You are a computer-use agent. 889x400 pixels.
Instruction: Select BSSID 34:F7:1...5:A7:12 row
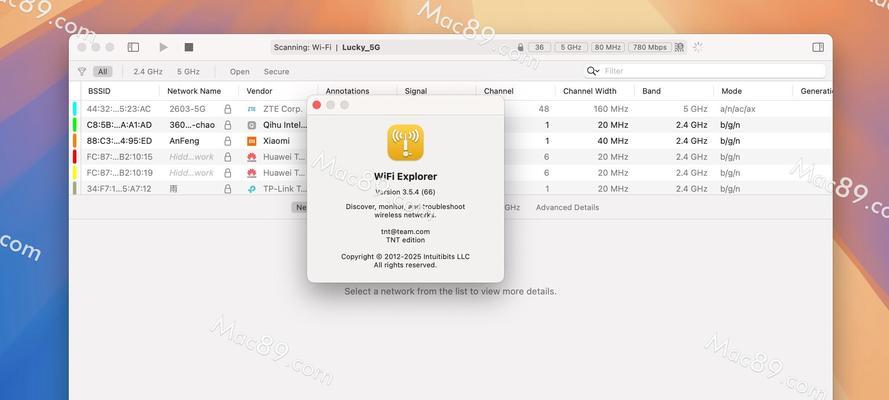(x=119, y=189)
